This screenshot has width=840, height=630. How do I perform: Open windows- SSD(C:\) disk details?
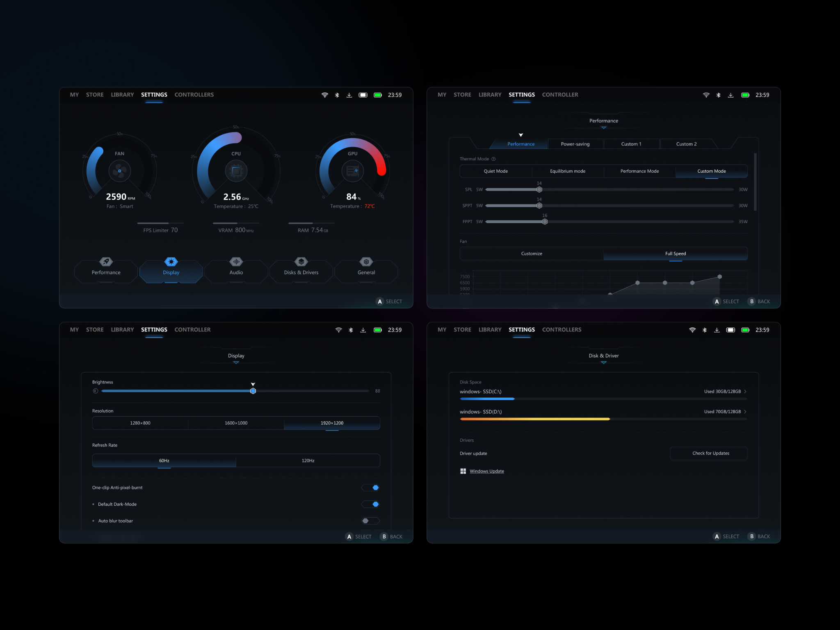click(x=746, y=391)
